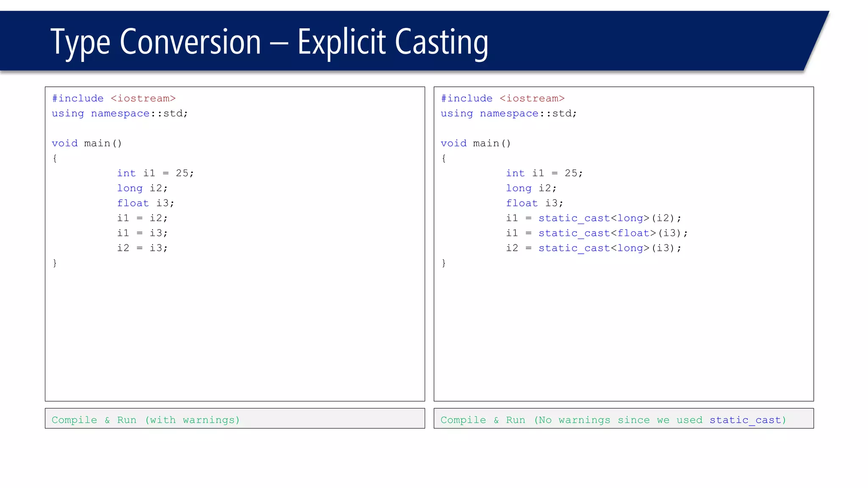Click the 'i1 = i3;' assignment line
This screenshot has height=488, width=868.
tap(142, 233)
